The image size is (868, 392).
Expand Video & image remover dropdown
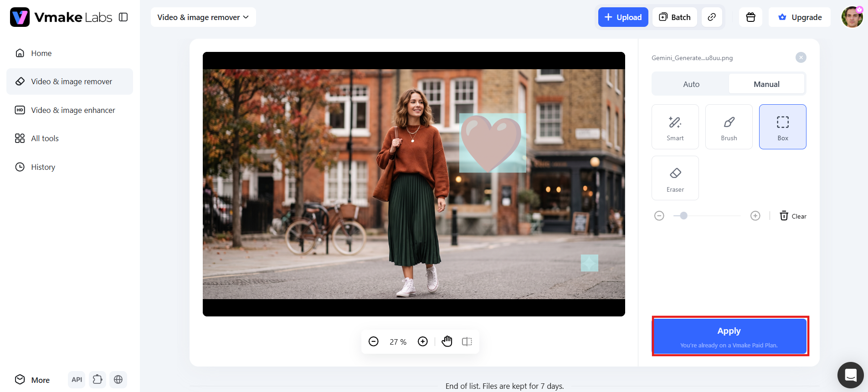203,17
